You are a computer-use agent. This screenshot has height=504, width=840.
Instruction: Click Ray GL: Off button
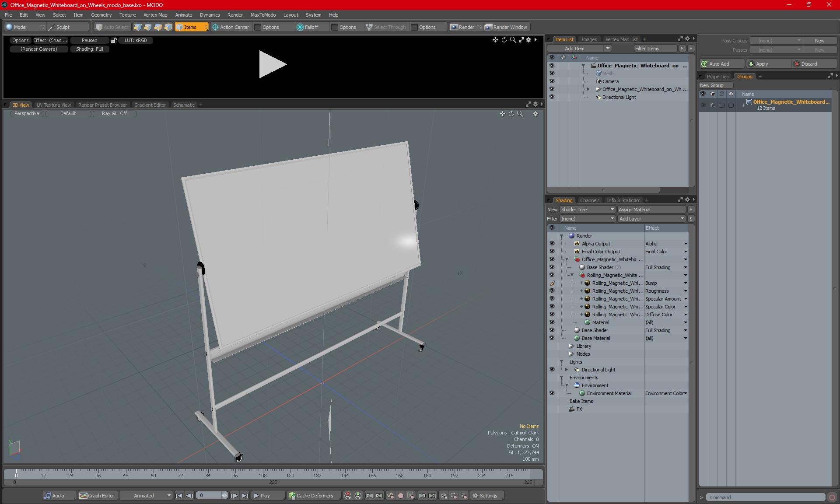(114, 113)
